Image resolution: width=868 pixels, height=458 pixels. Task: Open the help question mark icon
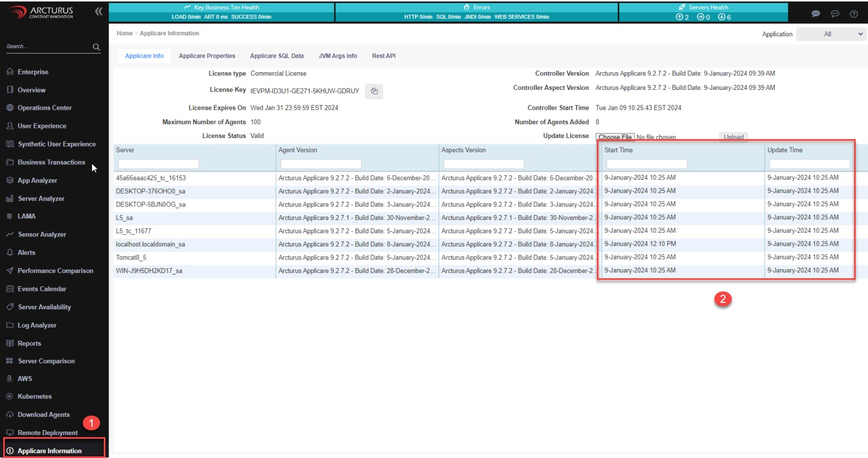pos(854,14)
